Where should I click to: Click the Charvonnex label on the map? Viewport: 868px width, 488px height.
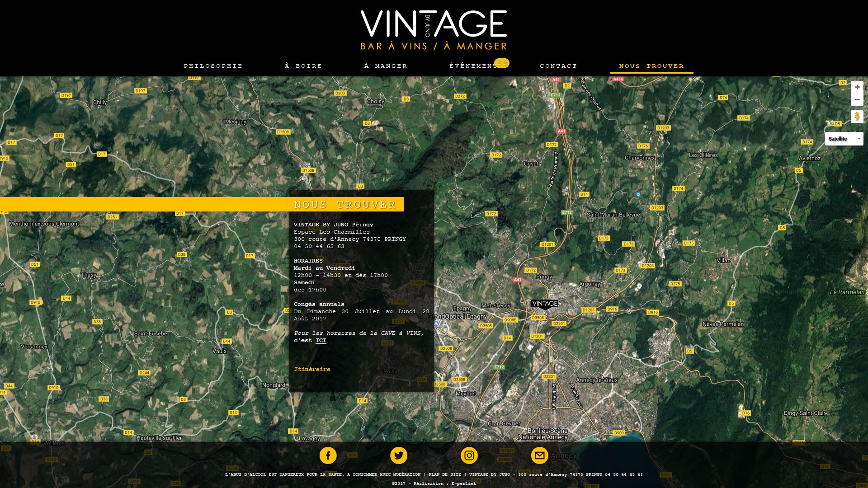pyautogui.click(x=640, y=158)
